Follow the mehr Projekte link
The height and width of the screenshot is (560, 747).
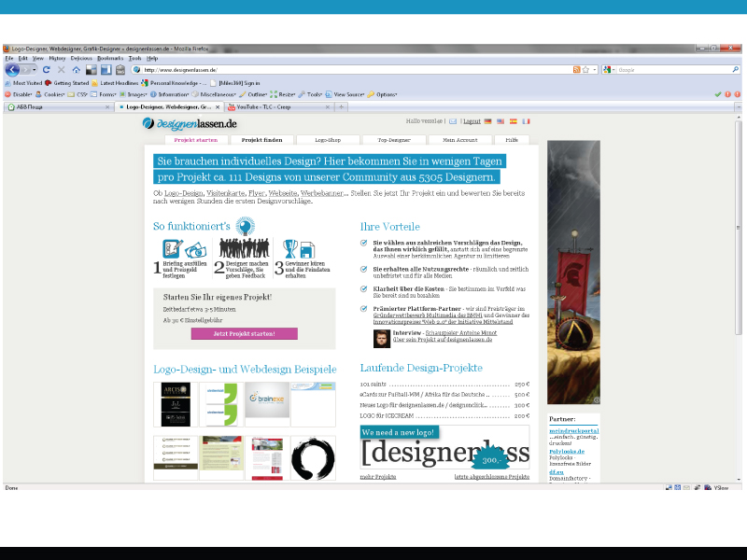(x=378, y=477)
